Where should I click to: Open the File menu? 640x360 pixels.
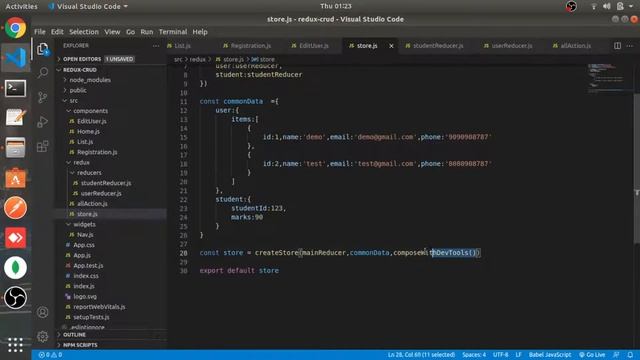40,32
